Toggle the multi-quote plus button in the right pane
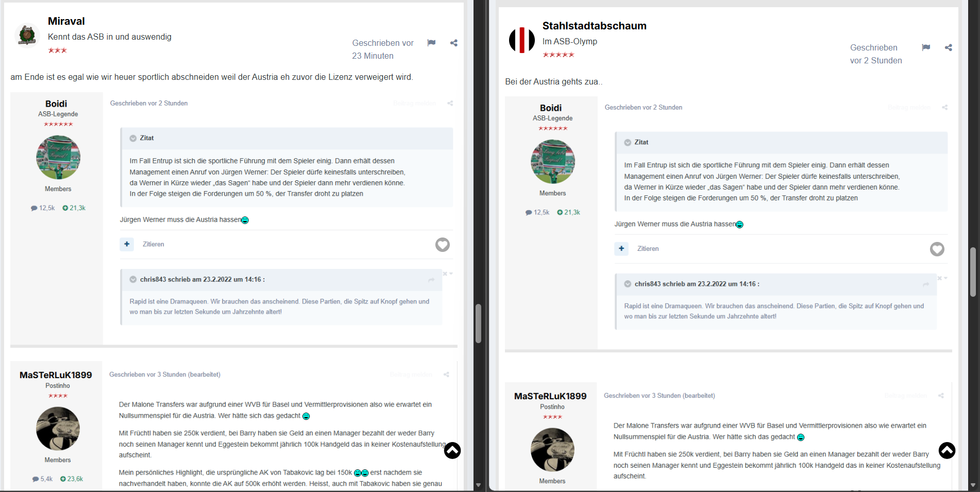Image resolution: width=980 pixels, height=492 pixels. click(621, 249)
